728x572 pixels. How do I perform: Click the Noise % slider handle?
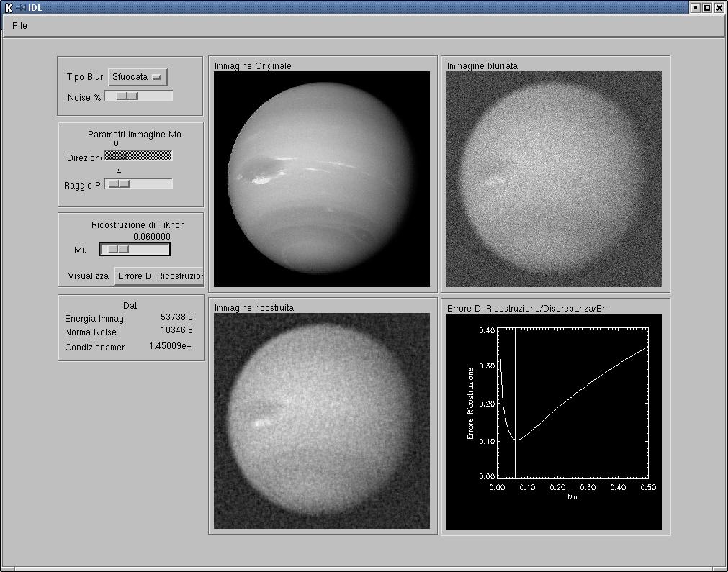pyautogui.click(x=127, y=96)
